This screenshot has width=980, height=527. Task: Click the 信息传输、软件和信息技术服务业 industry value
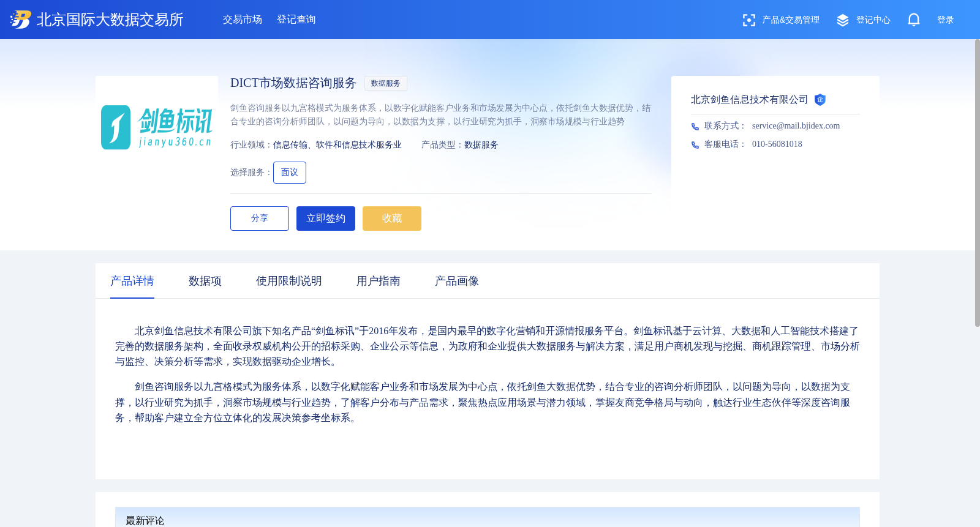click(x=337, y=145)
